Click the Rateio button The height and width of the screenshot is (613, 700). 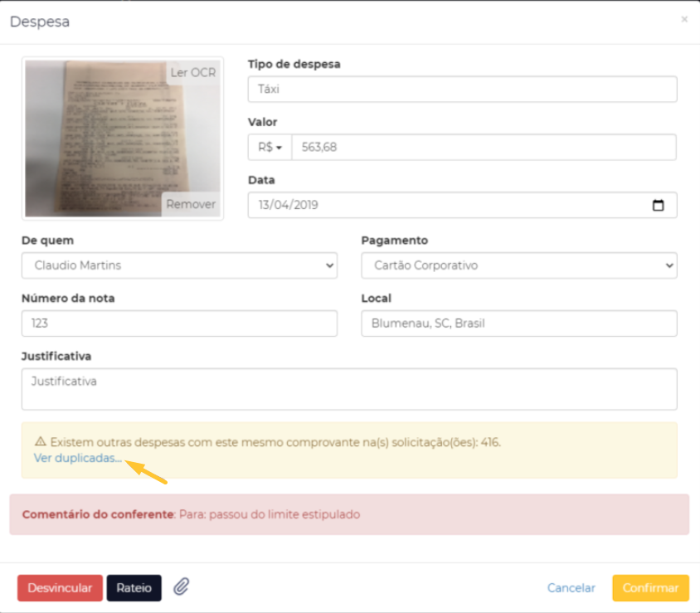pos(134,588)
